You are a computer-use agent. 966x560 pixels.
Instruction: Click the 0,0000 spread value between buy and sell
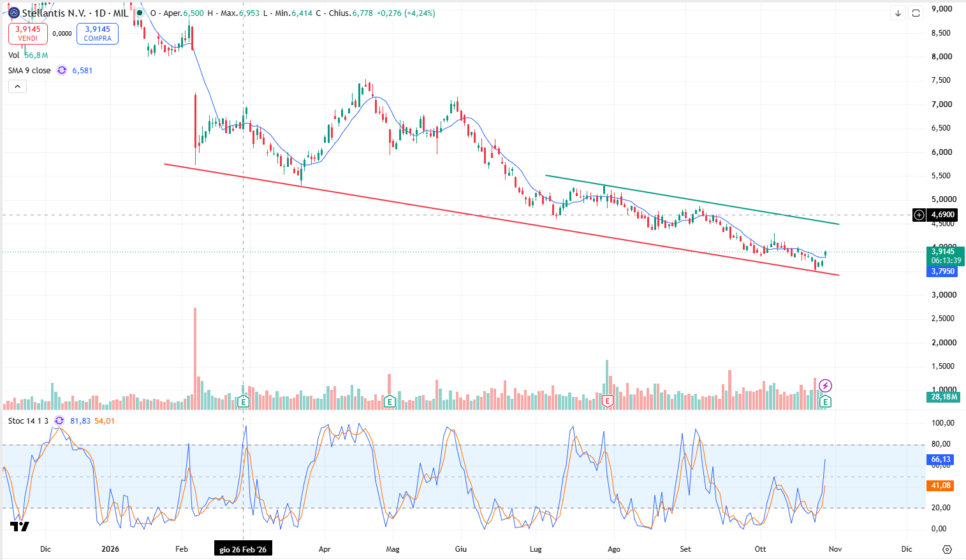point(62,34)
